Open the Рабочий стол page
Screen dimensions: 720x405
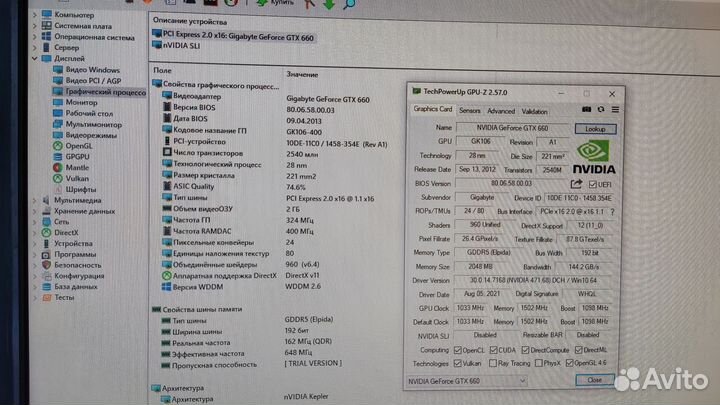pos(89,113)
